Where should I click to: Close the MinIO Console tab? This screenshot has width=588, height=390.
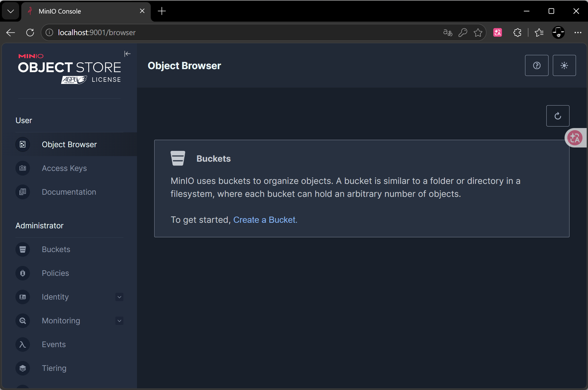tap(142, 11)
